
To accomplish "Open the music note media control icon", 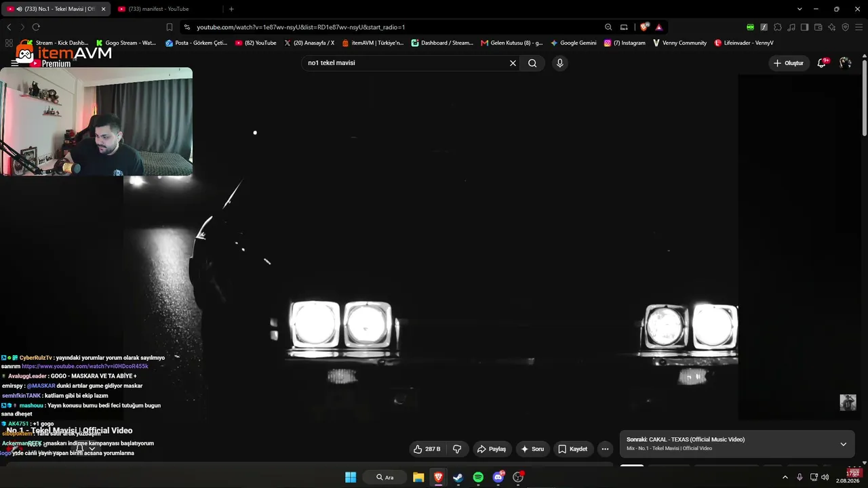I will 791,27.
